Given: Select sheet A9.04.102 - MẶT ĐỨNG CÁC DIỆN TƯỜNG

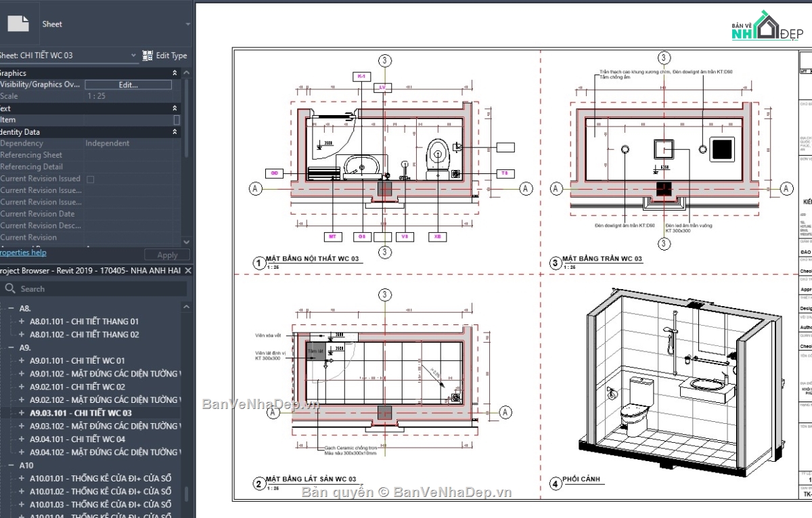Looking at the screenshot, I should coord(106,452).
